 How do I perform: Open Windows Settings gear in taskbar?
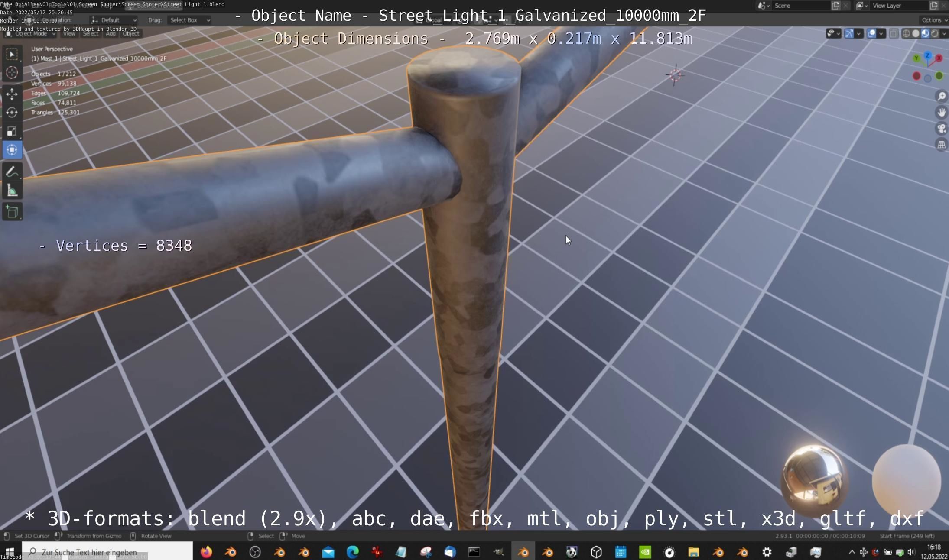pos(767,552)
